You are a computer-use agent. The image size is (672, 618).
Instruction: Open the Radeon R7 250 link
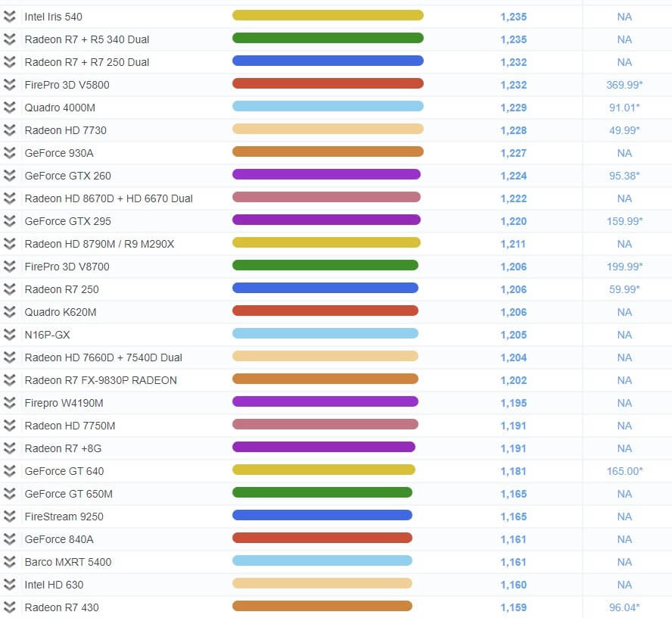[x=62, y=289]
